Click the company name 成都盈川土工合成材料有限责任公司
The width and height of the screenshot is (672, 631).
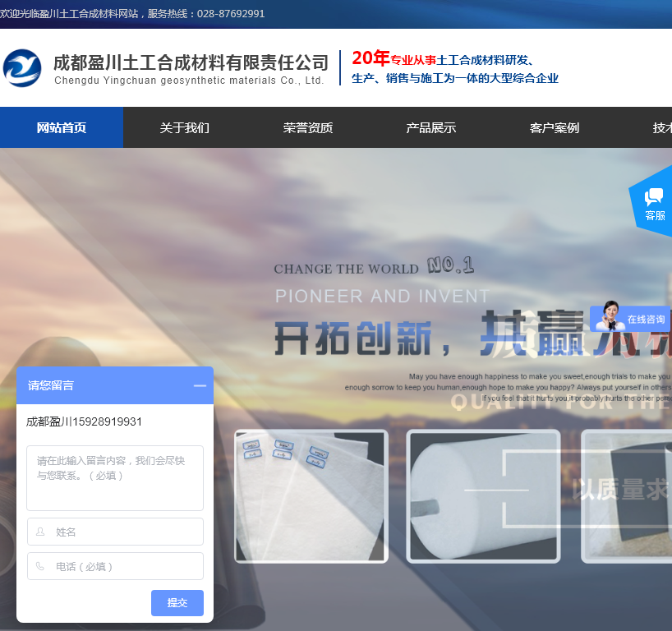[x=191, y=62]
